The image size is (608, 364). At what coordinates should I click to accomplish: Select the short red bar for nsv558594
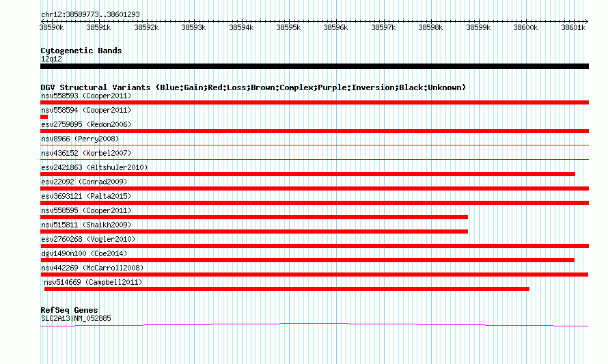click(44, 117)
